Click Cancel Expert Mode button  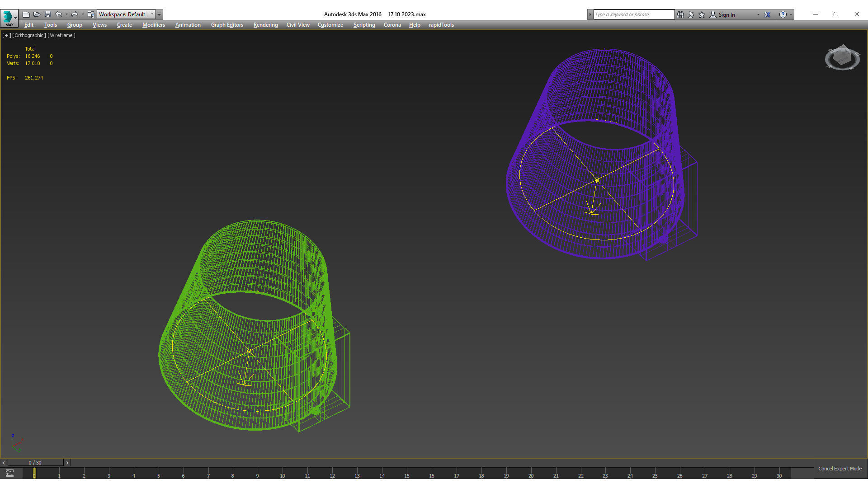840,469
